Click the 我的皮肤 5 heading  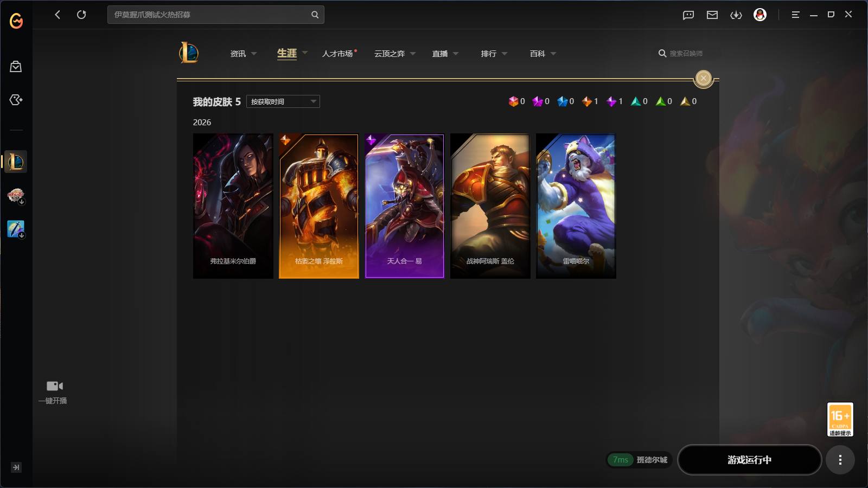click(x=217, y=102)
